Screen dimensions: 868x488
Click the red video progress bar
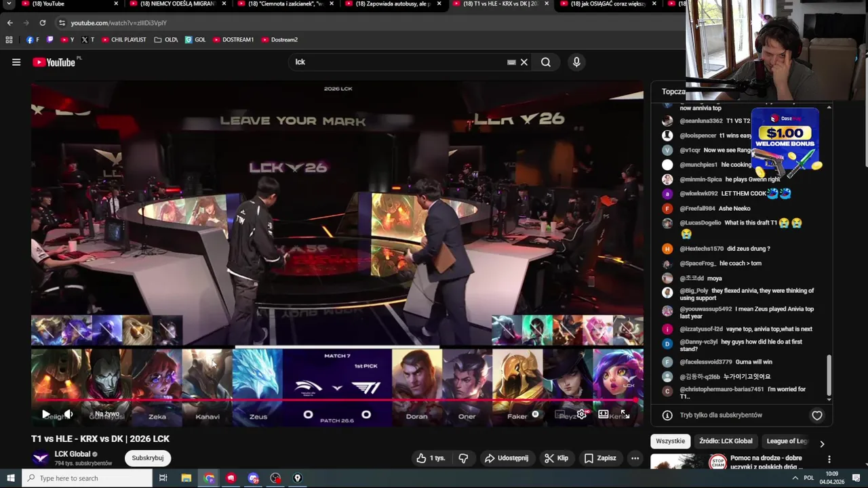pos(337,400)
